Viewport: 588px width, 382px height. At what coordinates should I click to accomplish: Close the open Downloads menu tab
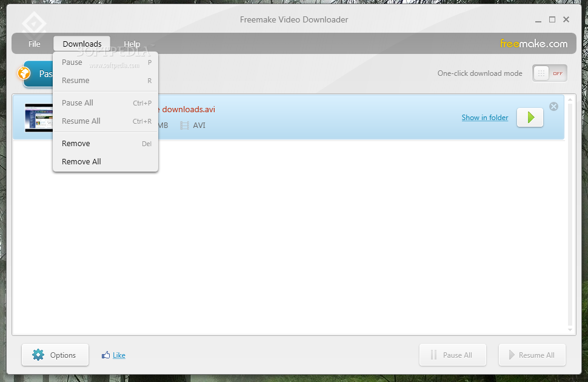82,44
